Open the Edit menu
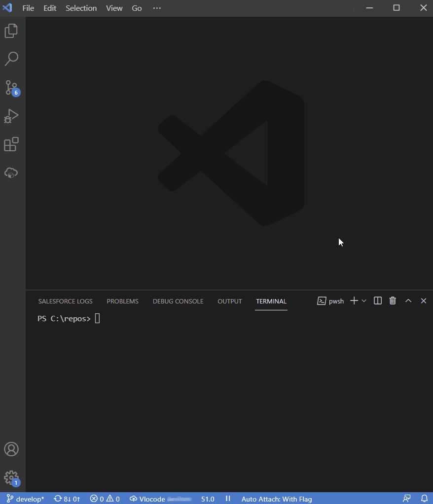The height and width of the screenshot is (504, 433). 50,8
